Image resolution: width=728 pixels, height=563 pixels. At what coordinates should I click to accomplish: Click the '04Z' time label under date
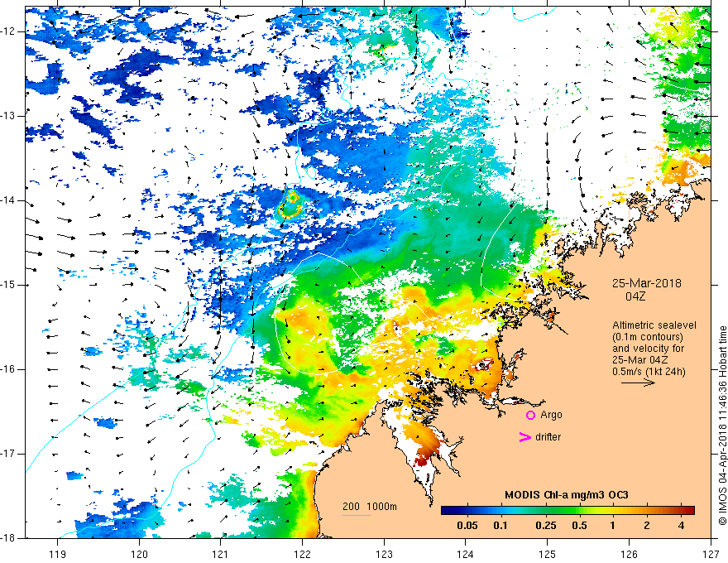(635, 296)
